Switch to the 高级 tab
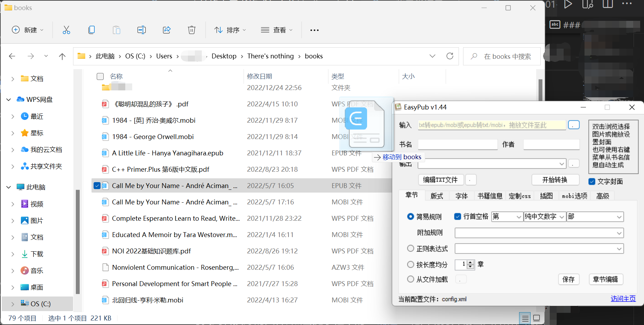Screen dimensions: 644x325 coord(603,196)
